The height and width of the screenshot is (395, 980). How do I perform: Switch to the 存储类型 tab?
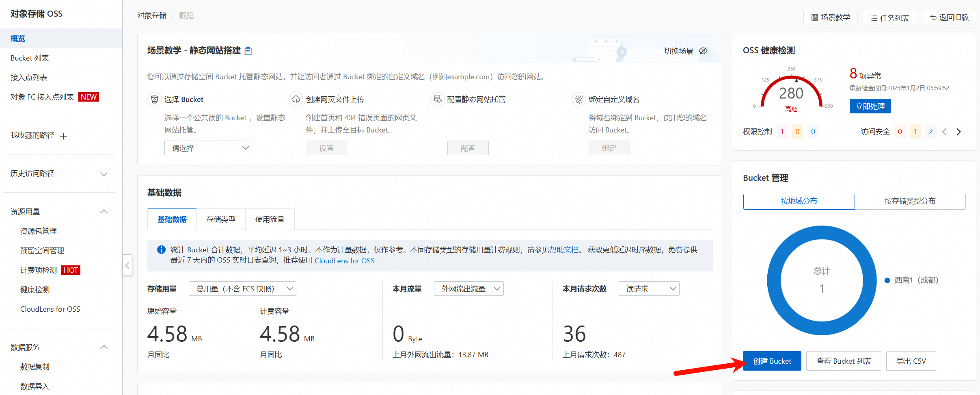(x=221, y=219)
